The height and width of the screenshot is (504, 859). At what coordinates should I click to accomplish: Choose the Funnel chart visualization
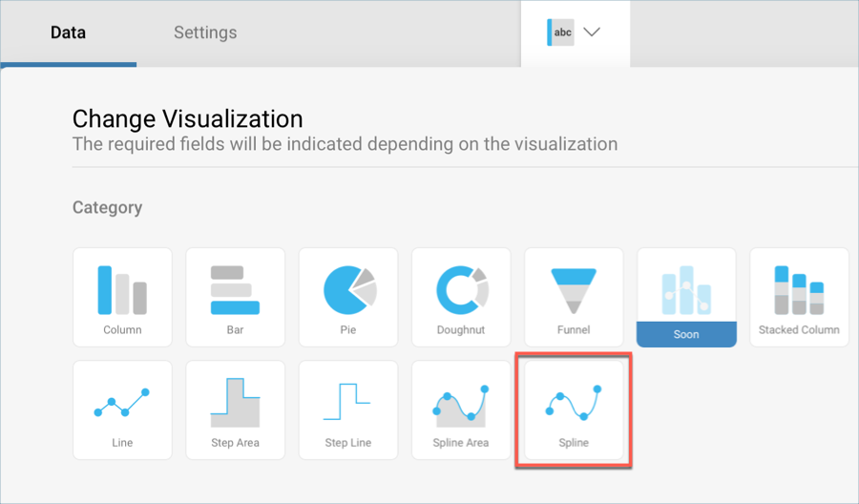coord(574,297)
